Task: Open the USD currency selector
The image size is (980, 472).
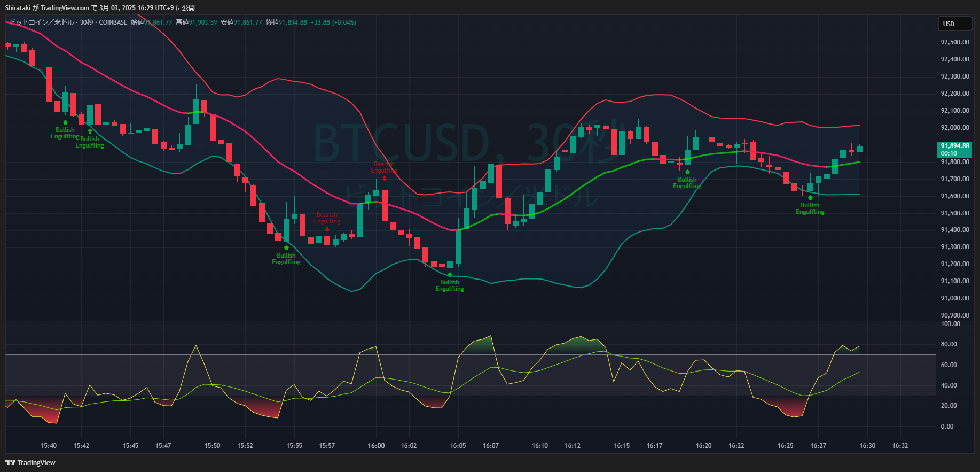Action: 955,24
